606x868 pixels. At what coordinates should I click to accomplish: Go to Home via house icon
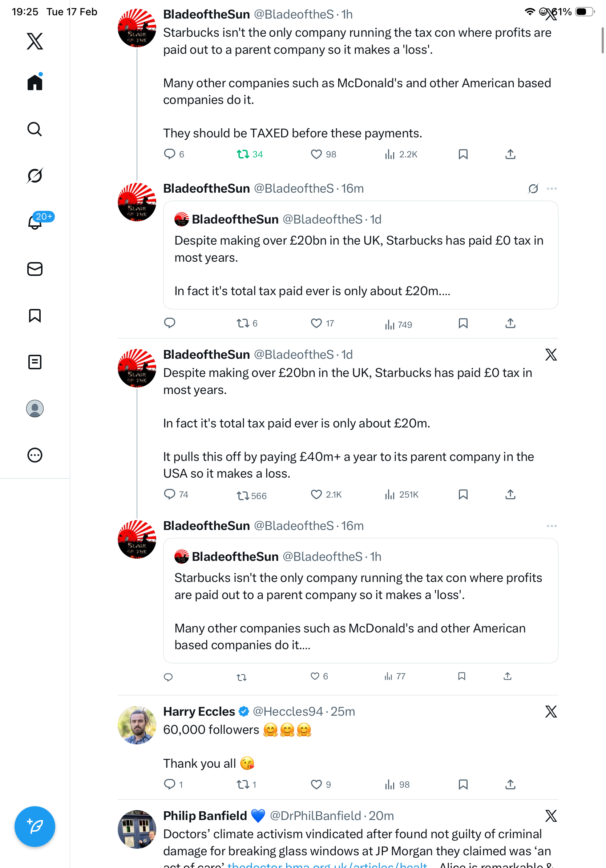(x=35, y=82)
